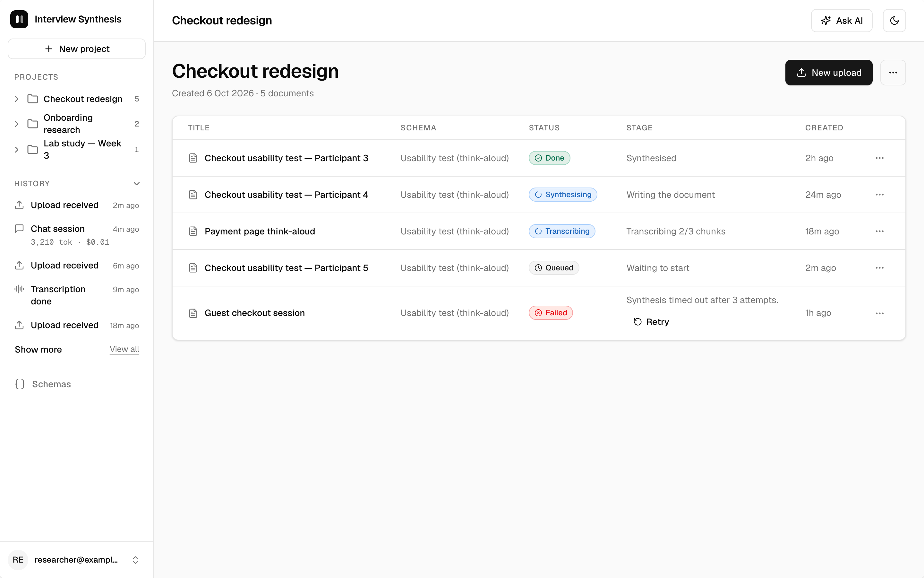Image resolution: width=924 pixels, height=578 pixels.
Task: Click the Queued status badge
Action: pyautogui.click(x=554, y=268)
